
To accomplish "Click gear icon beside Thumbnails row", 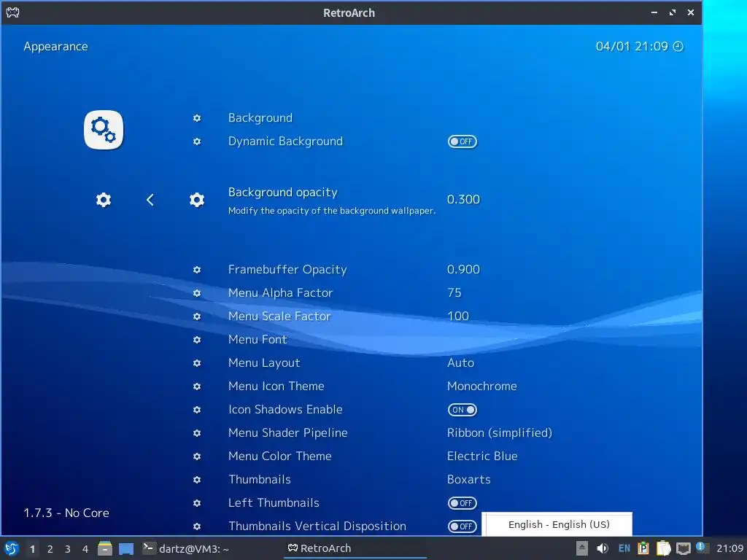I will click(x=197, y=480).
